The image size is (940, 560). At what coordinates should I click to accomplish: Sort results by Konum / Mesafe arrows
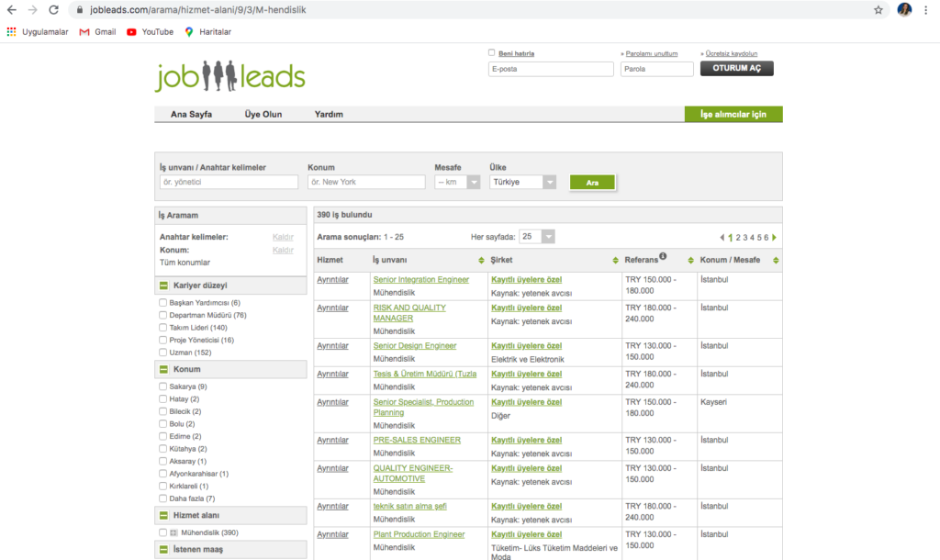click(777, 261)
